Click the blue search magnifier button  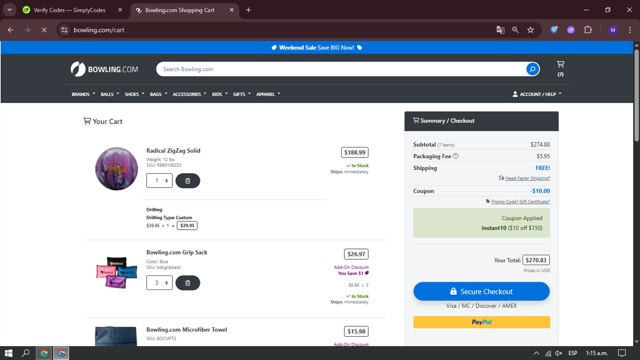[x=532, y=69]
